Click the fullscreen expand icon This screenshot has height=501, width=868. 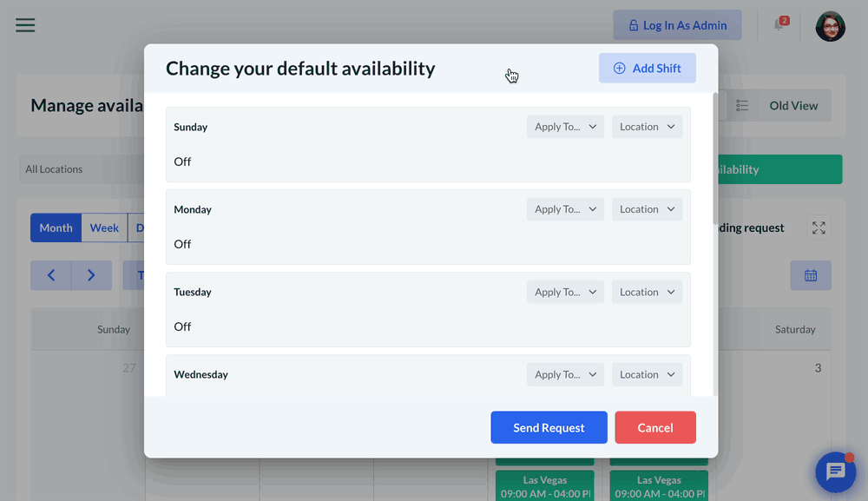[819, 227]
